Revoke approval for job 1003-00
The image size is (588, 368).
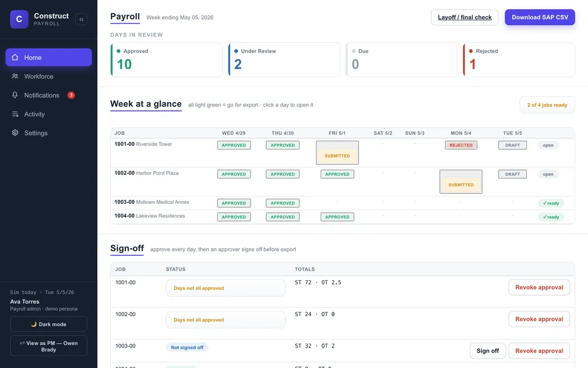pyautogui.click(x=539, y=350)
